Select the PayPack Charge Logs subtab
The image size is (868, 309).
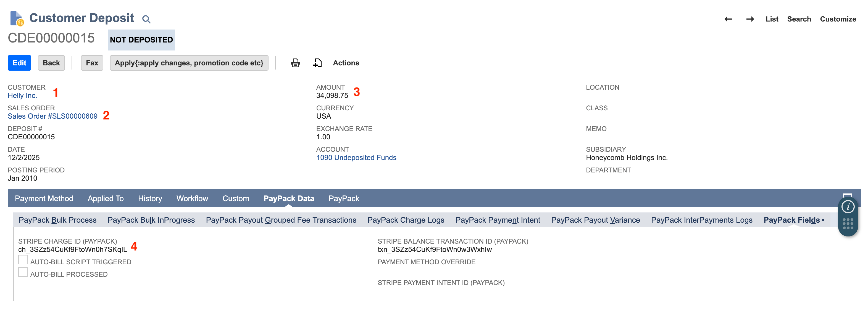pyautogui.click(x=406, y=220)
